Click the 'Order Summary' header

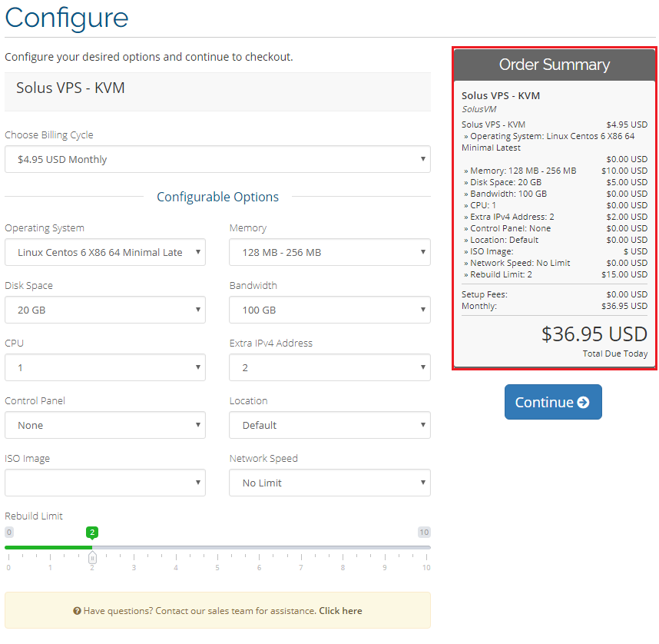pos(555,65)
